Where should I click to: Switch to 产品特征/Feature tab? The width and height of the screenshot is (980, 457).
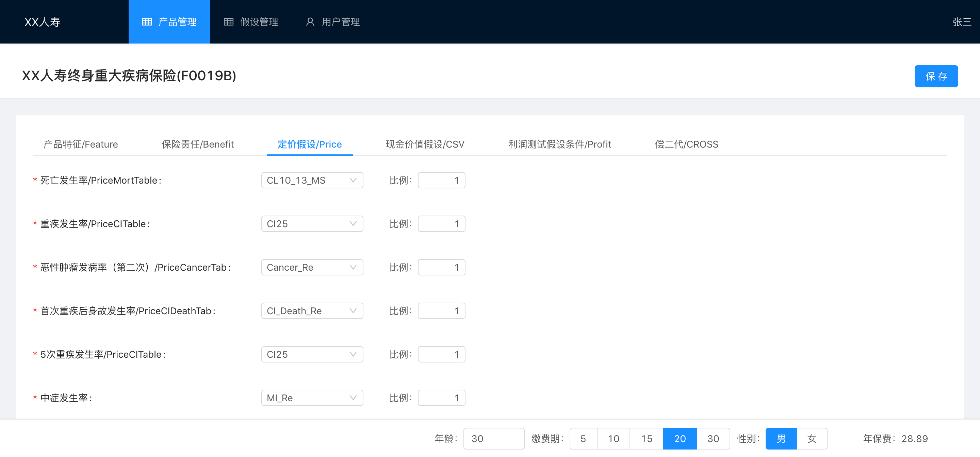pyautogui.click(x=81, y=145)
